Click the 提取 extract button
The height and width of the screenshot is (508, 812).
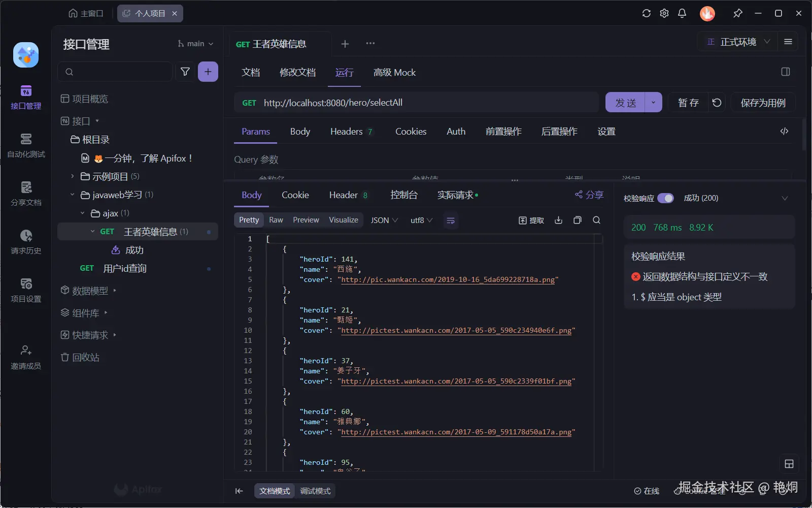point(531,220)
